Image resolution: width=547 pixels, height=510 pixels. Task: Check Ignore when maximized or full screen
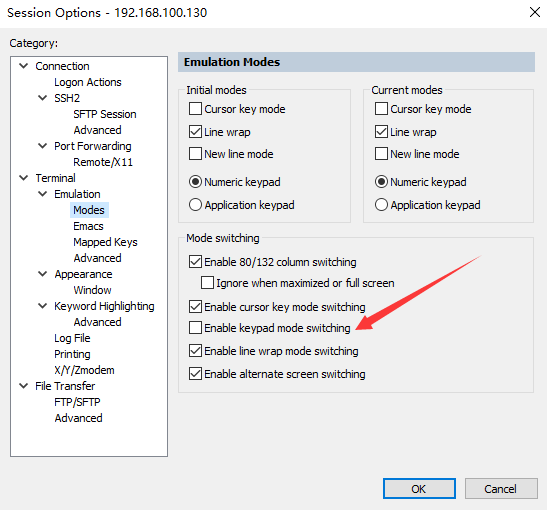pos(207,283)
